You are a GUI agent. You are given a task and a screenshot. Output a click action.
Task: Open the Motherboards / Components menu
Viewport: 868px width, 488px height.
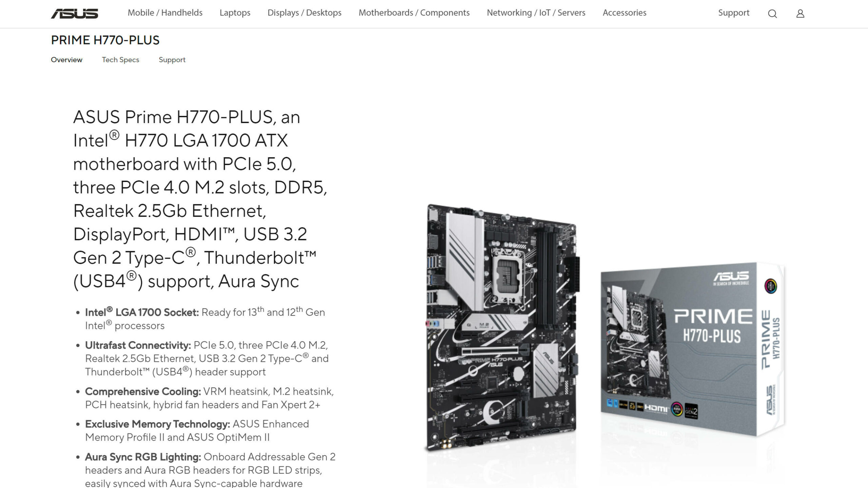[x=414, y=13]
